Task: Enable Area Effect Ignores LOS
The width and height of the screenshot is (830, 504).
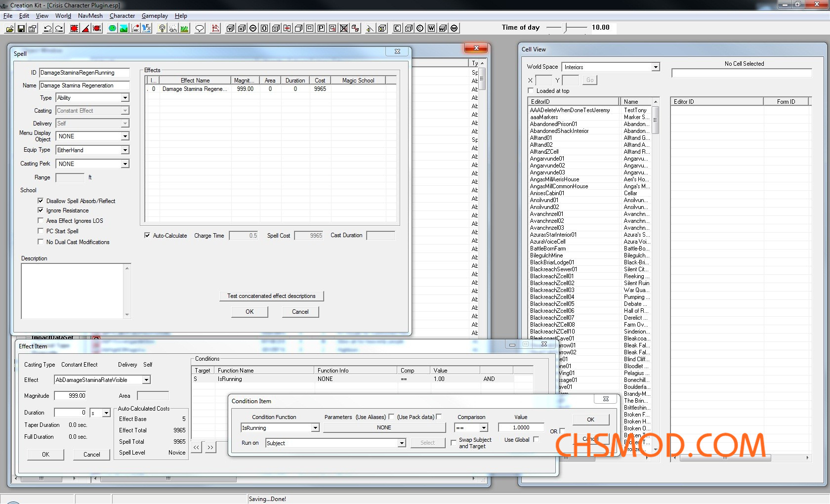Action: click(41, 220)
